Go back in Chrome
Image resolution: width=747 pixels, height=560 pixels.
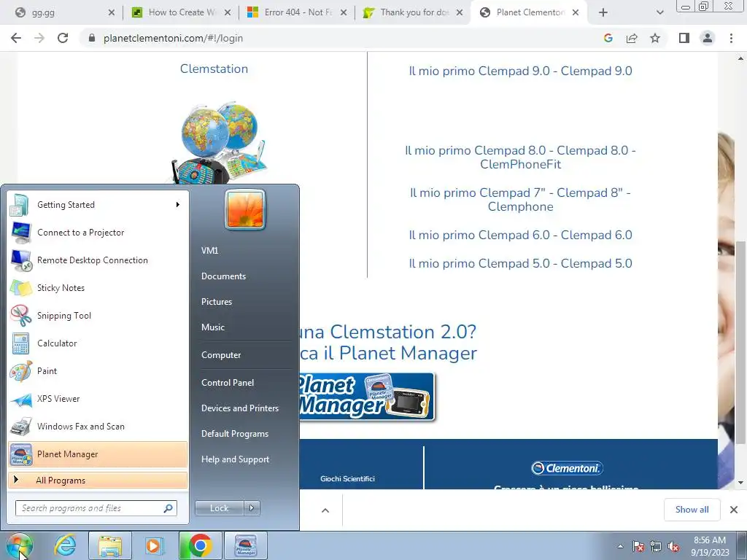coord(16,38)
